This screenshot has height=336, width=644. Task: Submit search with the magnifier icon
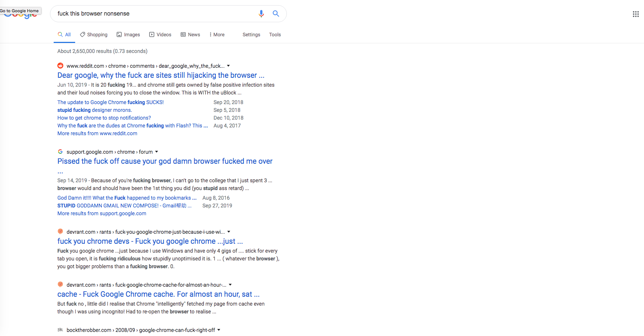(276, 14)
